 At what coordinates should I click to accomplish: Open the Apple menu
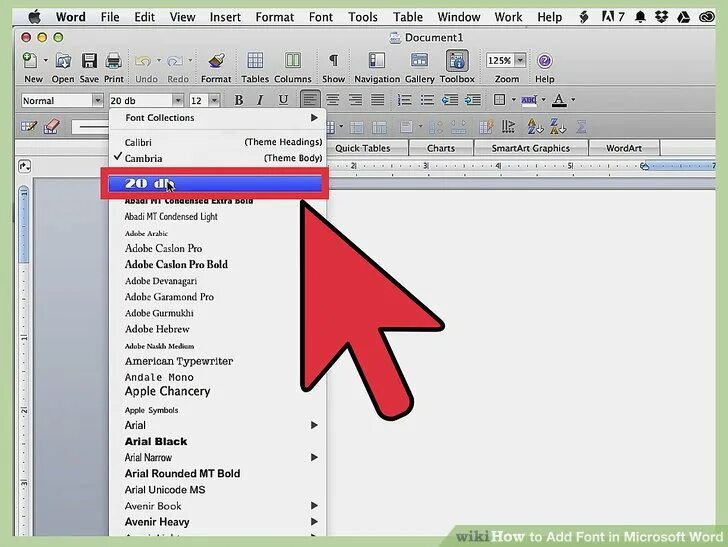34,17
